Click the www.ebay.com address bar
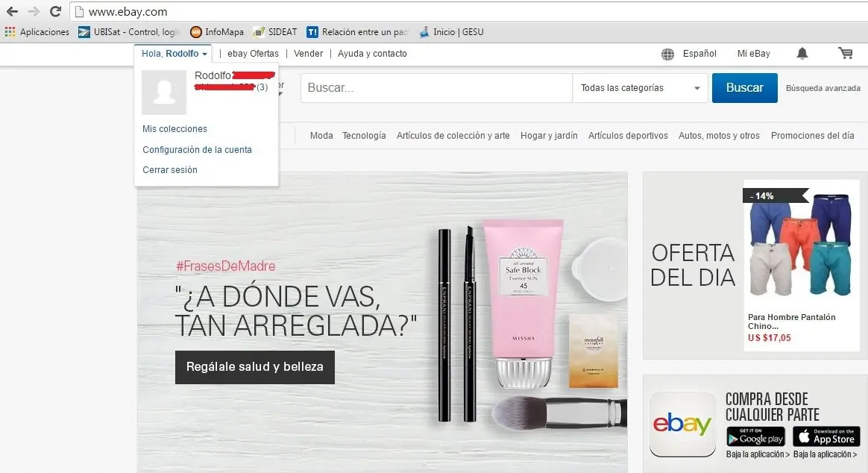 coord(471,12)
